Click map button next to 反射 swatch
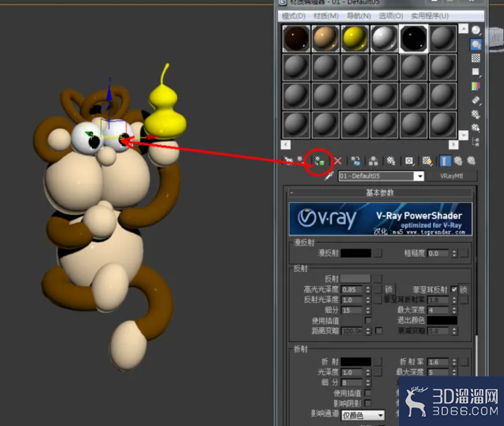504x426 pixels. 378,278
